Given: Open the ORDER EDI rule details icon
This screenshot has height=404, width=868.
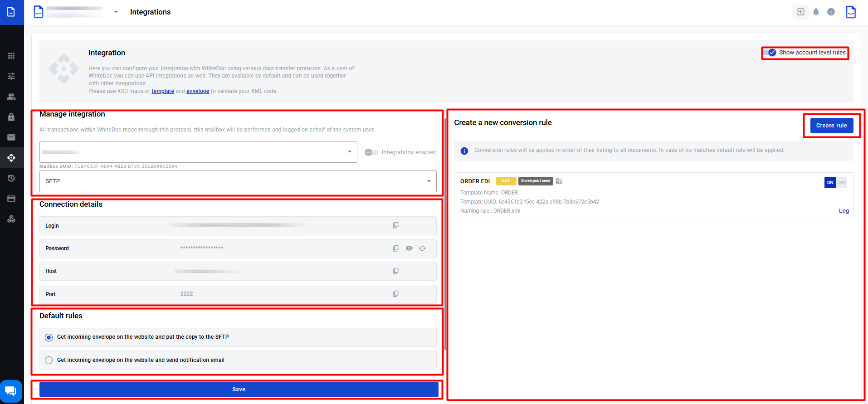Looking at the screenshot, I should click(559, 181).
